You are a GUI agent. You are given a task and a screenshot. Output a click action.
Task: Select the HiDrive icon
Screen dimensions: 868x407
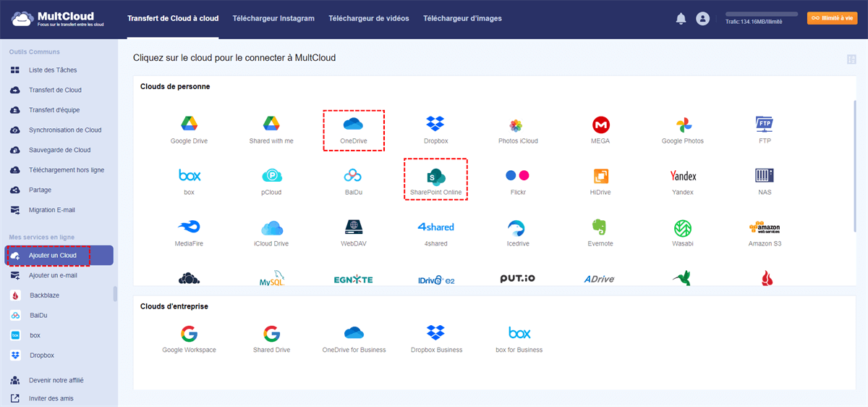tap(600, 175)
